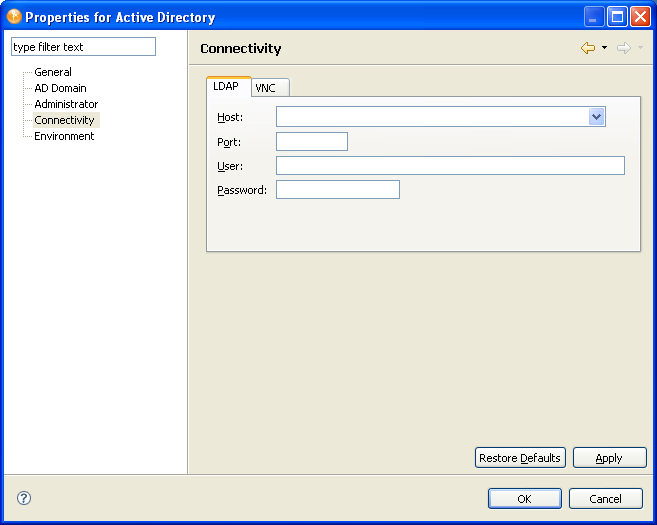Confirm with the OK button

525,499
